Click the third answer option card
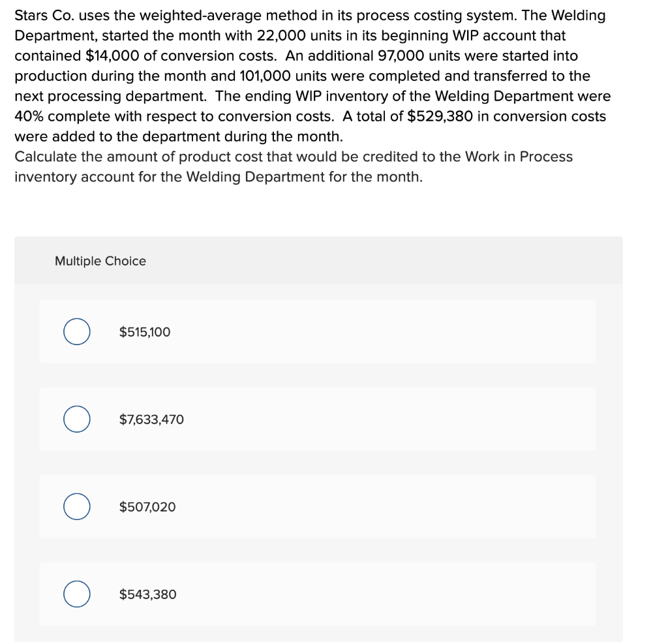 click(x=318, y=506)
